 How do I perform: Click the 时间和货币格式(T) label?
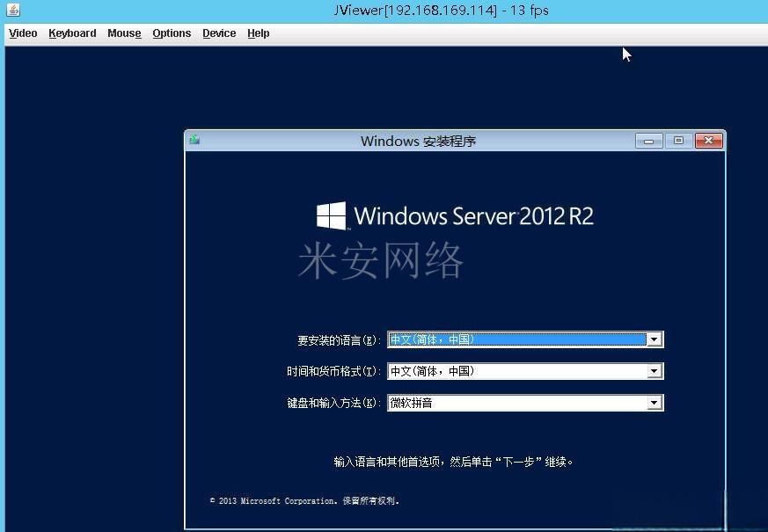333,371
